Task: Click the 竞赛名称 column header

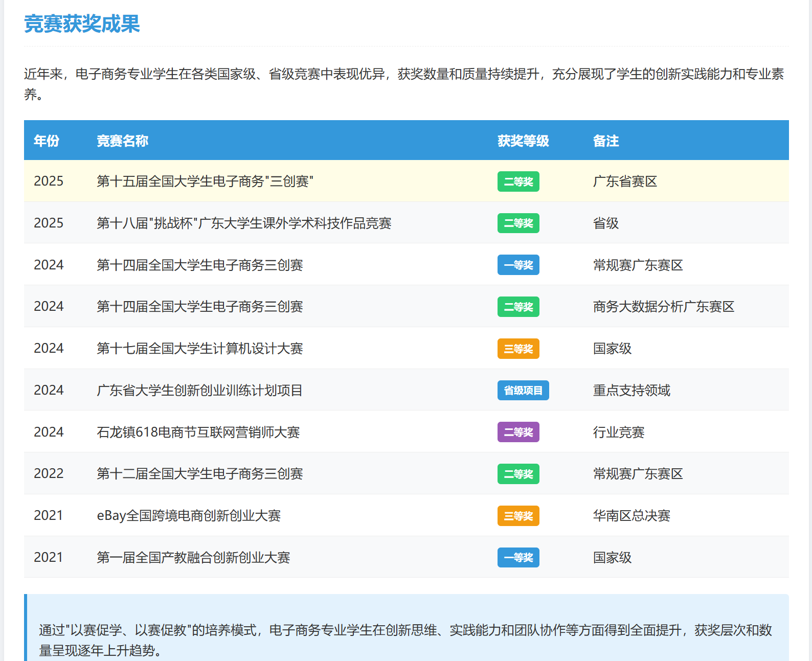Action: (122, 141)
